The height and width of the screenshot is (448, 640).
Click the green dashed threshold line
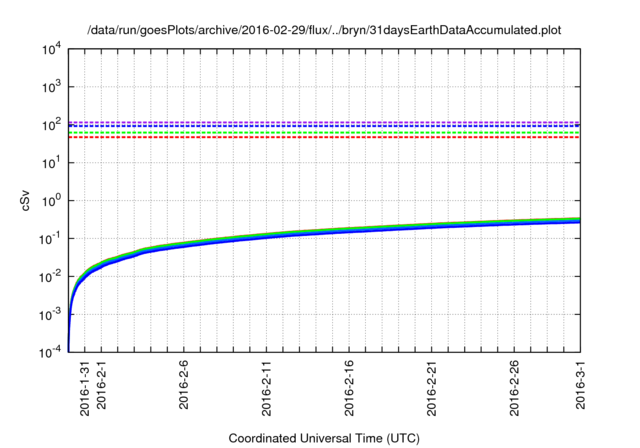coord(324,133)
